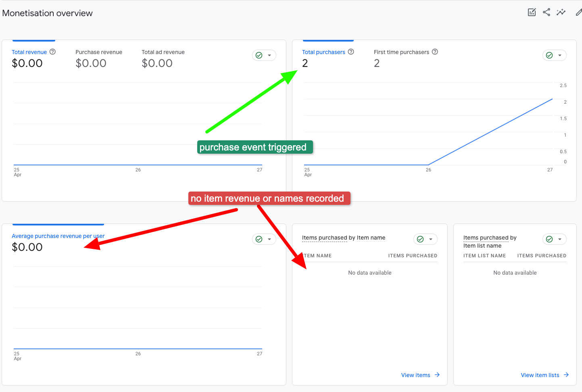Open the dropdown on Item list name card
The height and width of the screenshot is (392, 582).
tap(560, 239)
